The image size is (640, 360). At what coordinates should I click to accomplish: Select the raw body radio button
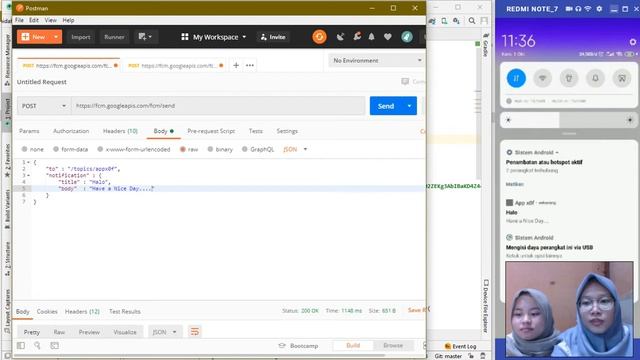(x=183, y=149)
